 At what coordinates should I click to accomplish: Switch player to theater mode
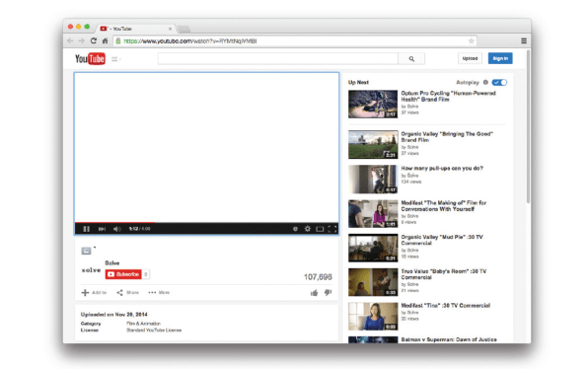pos(320,229)
